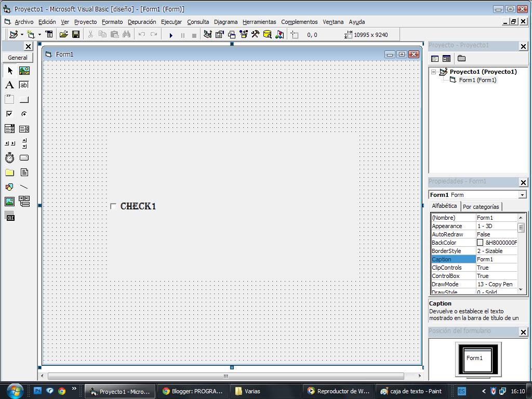This screenshot has width=532, height=399.
Task: Switch to the Alfabética properties tab
Action: pyautogui.click(x=444, y=206)
